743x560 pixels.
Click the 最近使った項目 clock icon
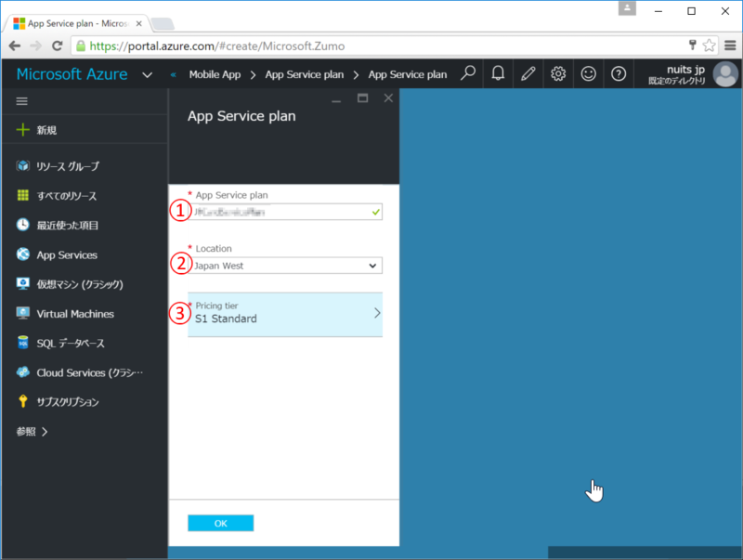[22, 225]
